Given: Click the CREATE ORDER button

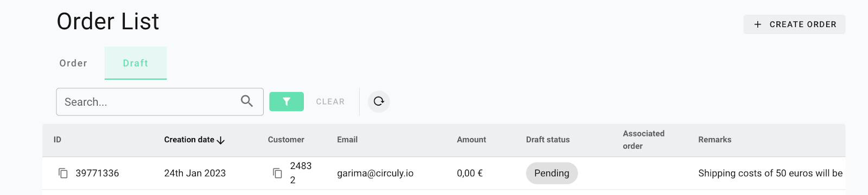Looking at the screenshot, I should [794, 24].
